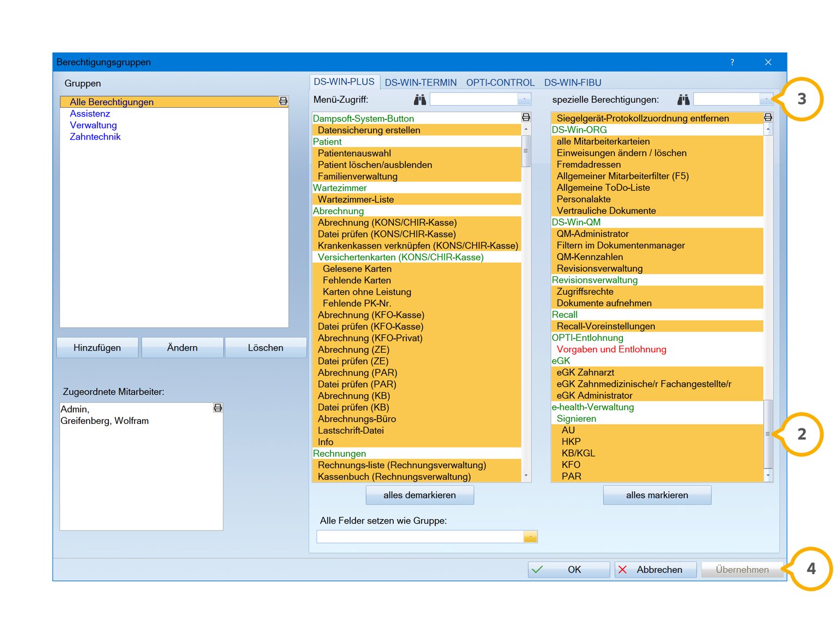Click the Löschen button
This screenshot has height=634, width=840.
point(265,348)
